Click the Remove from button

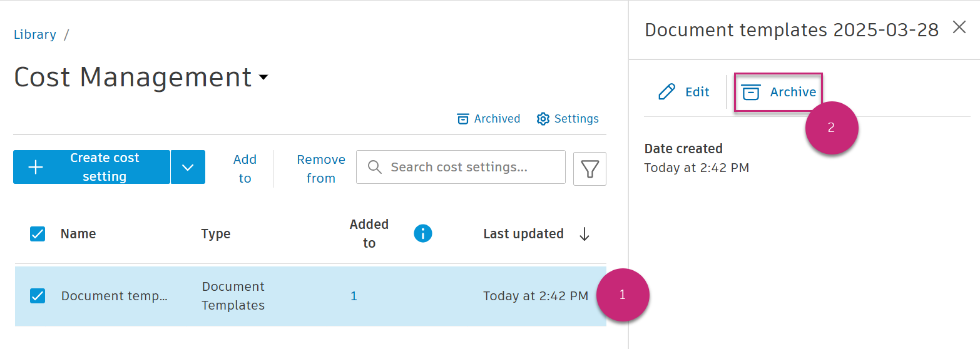pos(320,168)
